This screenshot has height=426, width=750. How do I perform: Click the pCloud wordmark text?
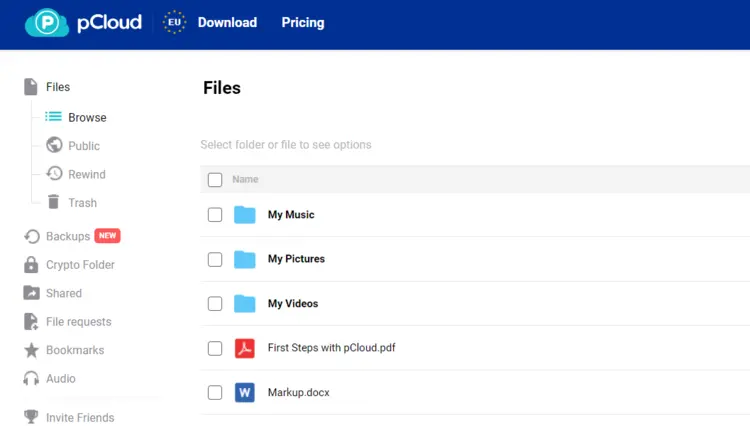click(109, 22)
